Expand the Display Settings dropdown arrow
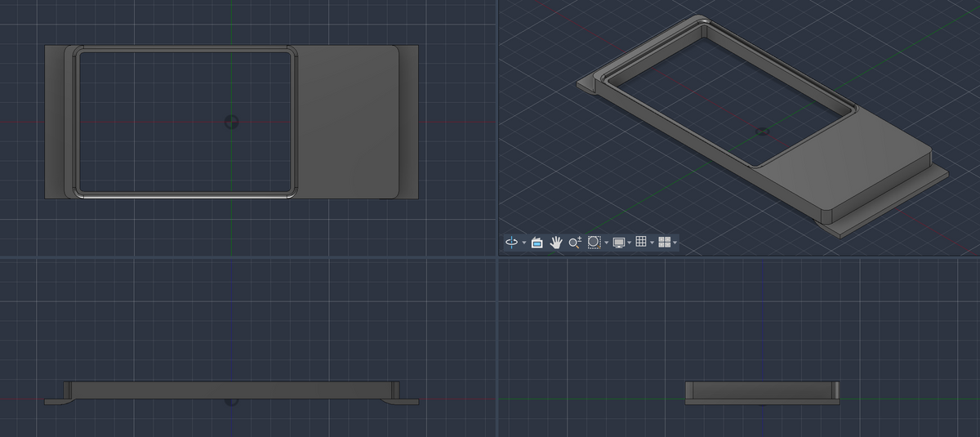The image size is (980, 437). click(630, 243)
